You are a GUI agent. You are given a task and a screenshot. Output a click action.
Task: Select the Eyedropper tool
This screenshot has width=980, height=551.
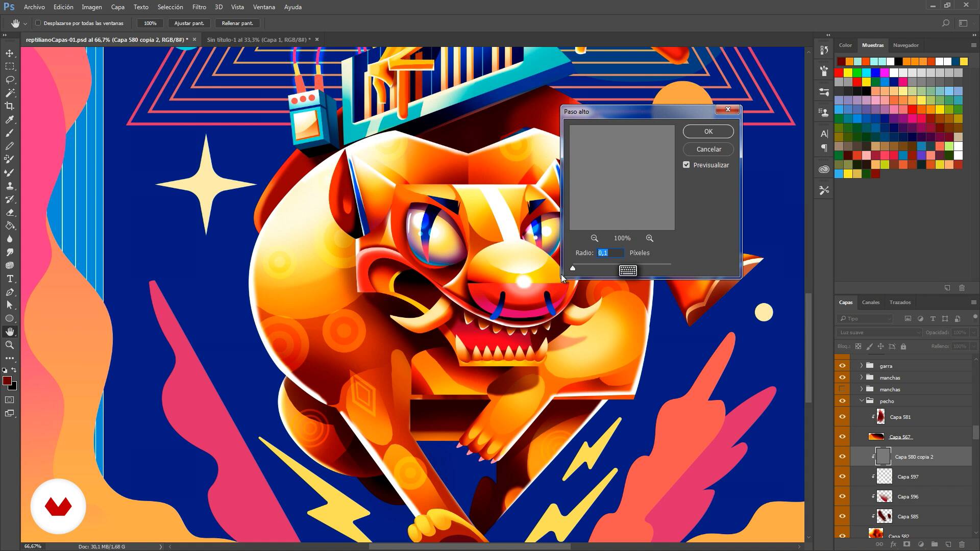click(x=10, y=119)
